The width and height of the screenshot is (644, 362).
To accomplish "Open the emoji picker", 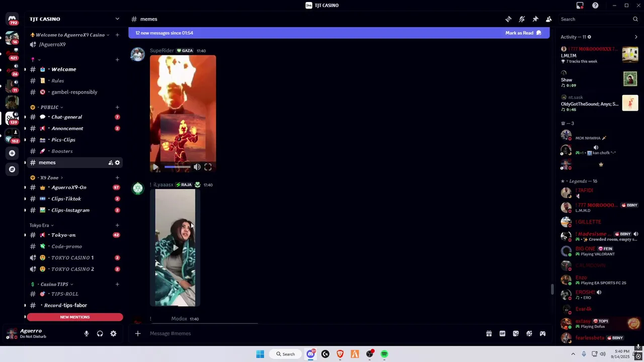I will click(x=529, y=333).
